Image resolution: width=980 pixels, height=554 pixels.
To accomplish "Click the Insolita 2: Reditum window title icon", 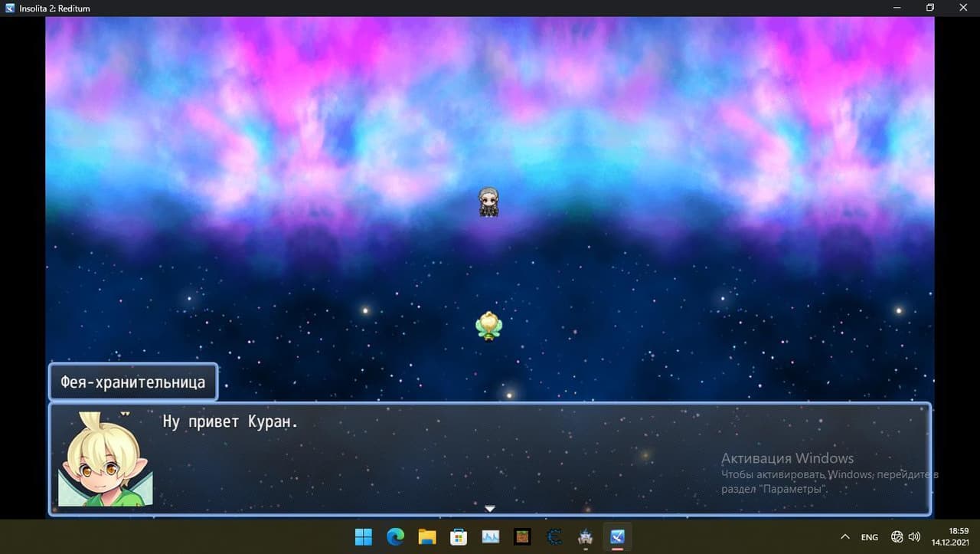I will click(x=9, y=8).
